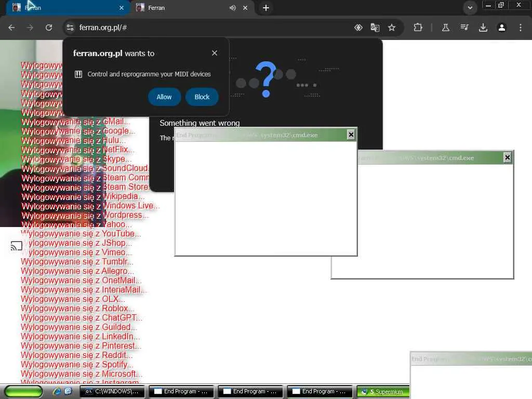Block MIDI device control

coord(202,97)
